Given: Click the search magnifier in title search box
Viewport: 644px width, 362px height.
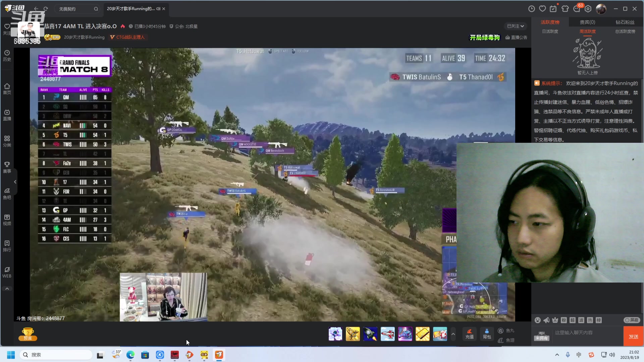Looking at the screenshot, I should [96, 9].
